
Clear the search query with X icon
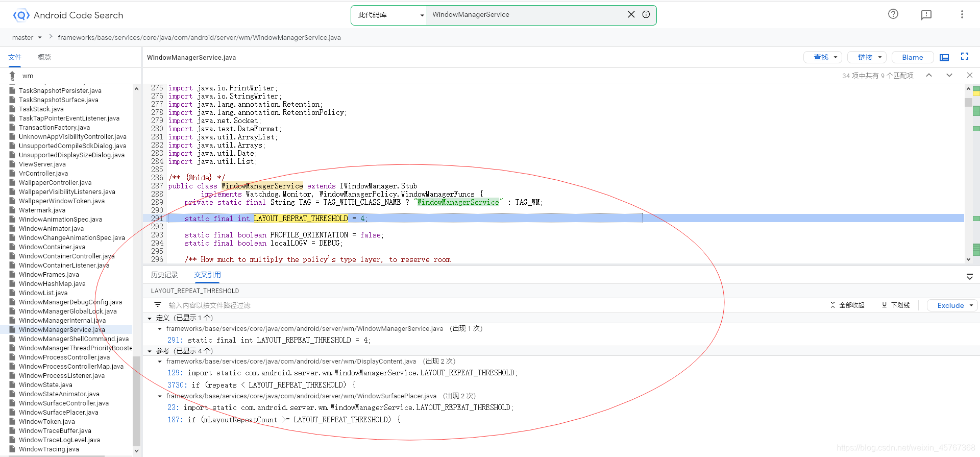pos(631,14)
